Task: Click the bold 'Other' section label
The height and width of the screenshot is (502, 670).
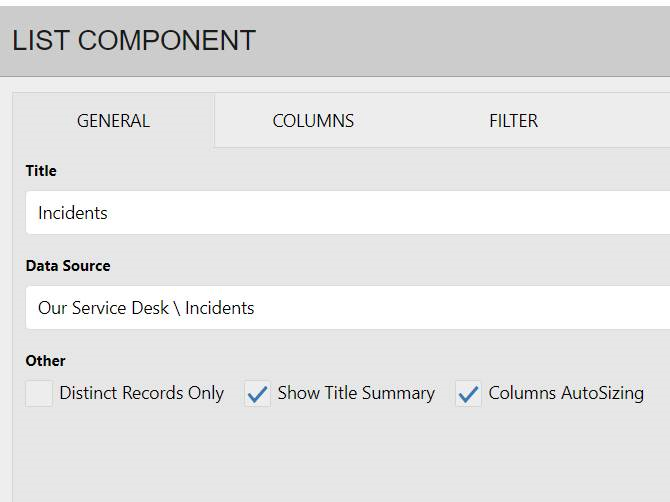Action: (x=45, y=361)
